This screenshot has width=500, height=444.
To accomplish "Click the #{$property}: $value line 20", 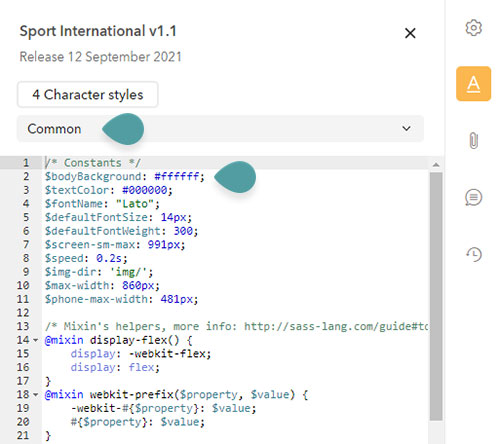I will point(138,422).
